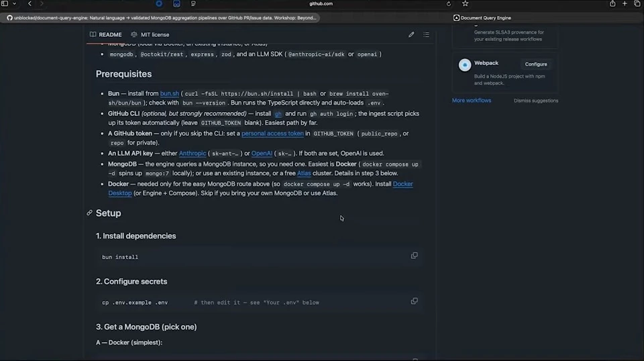The width and height of the screenshot is (644, 361).
Task: Edit README with pencil icon
Action: point(411,34)
